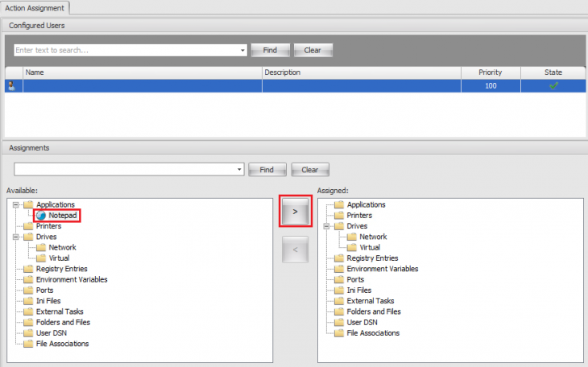The width and height of the screenshot is (588, 367).
Task: Select Environment Variables in Available tree
Action: click(x=72, y=279)
